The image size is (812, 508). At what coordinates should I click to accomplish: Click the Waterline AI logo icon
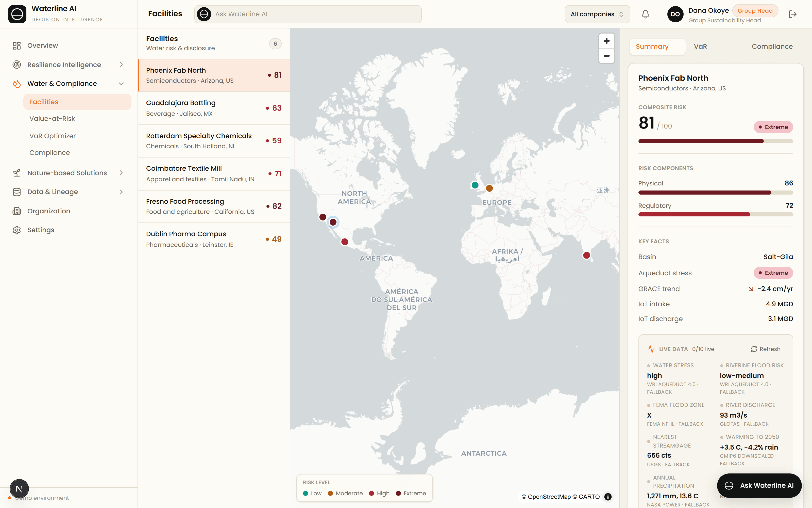click(17, 14)
